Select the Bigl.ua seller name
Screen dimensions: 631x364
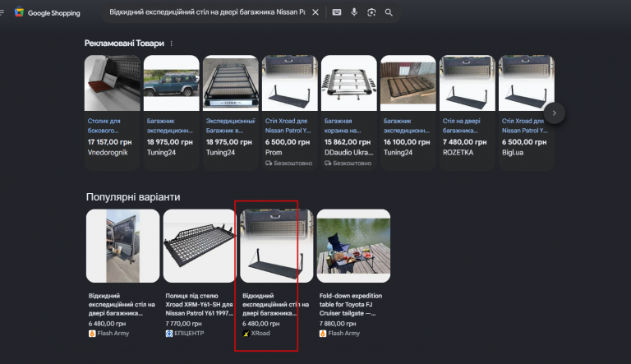point(513,153)
